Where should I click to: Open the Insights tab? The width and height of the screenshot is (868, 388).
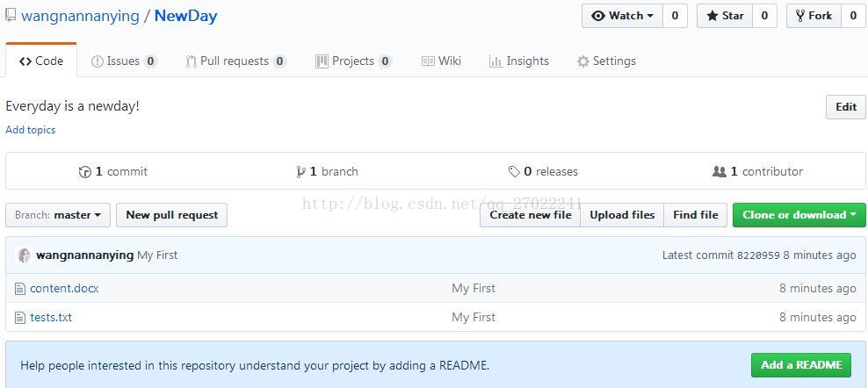tap(519, 61)
